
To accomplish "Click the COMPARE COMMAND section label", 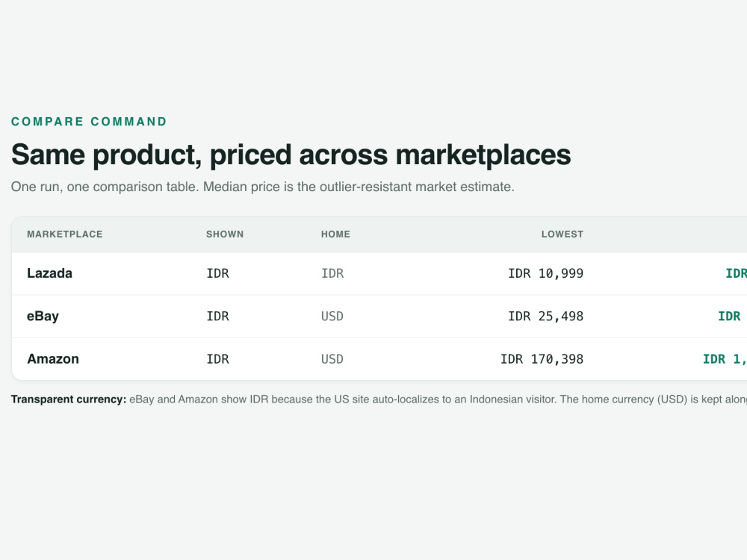I will 89,122.
